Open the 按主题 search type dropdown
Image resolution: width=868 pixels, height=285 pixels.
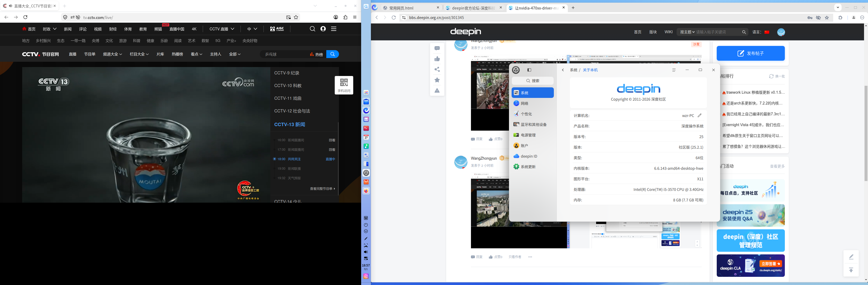687,32
